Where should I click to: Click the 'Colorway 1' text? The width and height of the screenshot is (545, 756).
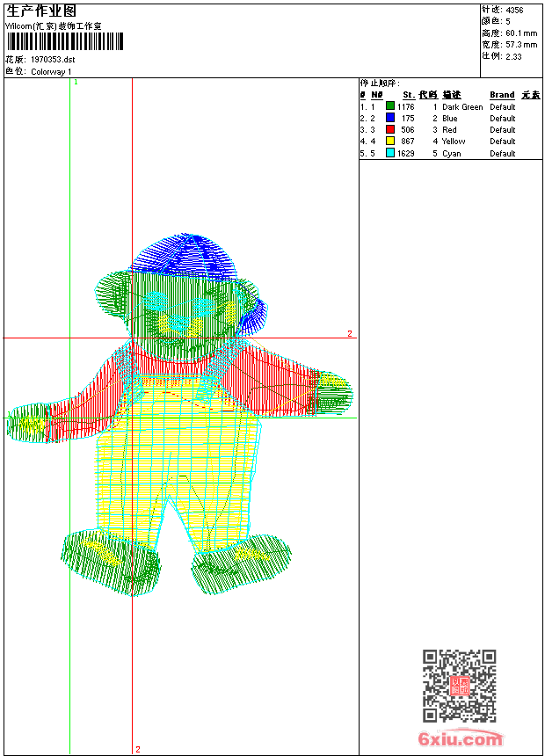[x=51, y=72]
